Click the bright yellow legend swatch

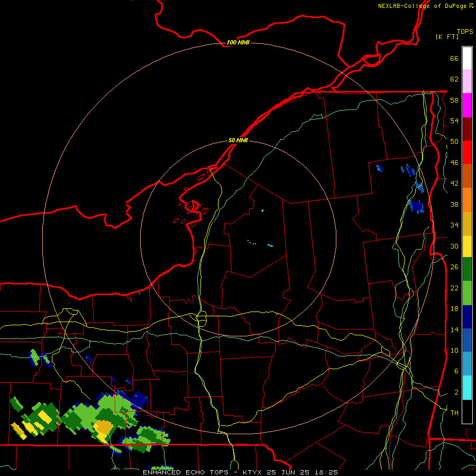(467, 246)
